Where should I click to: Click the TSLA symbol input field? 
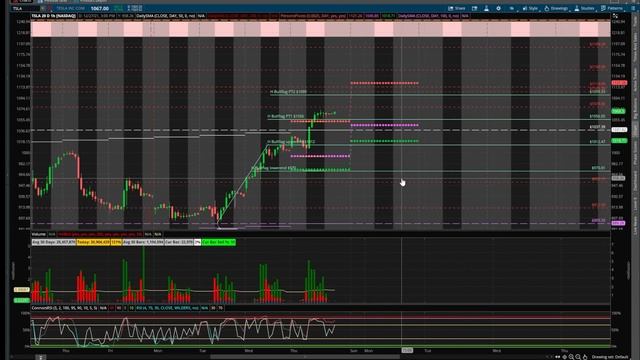[x=24, y=8]
